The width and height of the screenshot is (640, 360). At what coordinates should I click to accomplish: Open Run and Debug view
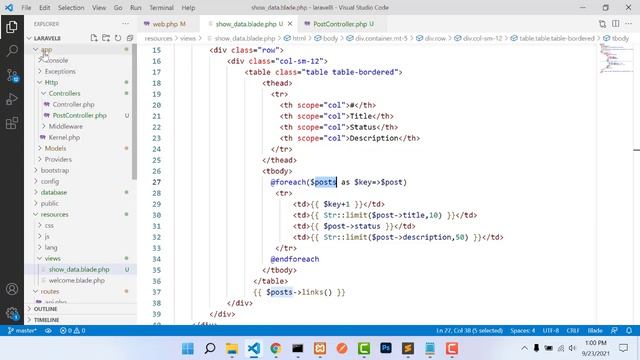[12, 99]
